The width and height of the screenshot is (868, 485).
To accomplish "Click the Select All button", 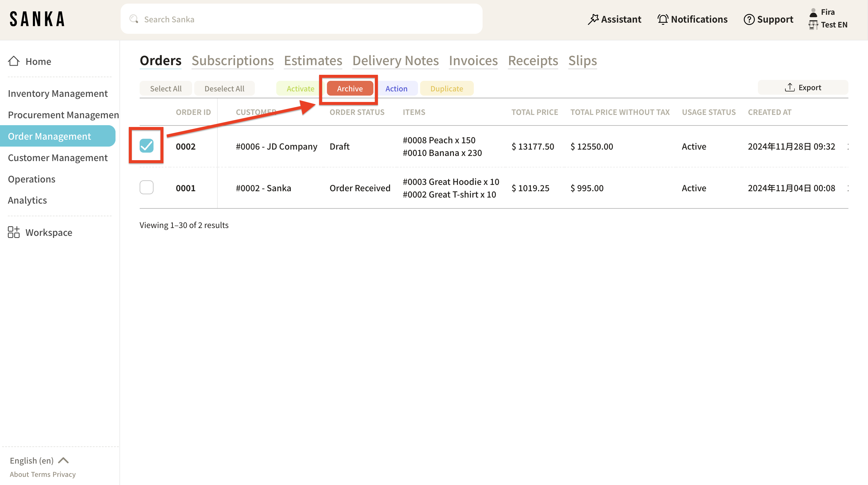I will tap(166, 88).
